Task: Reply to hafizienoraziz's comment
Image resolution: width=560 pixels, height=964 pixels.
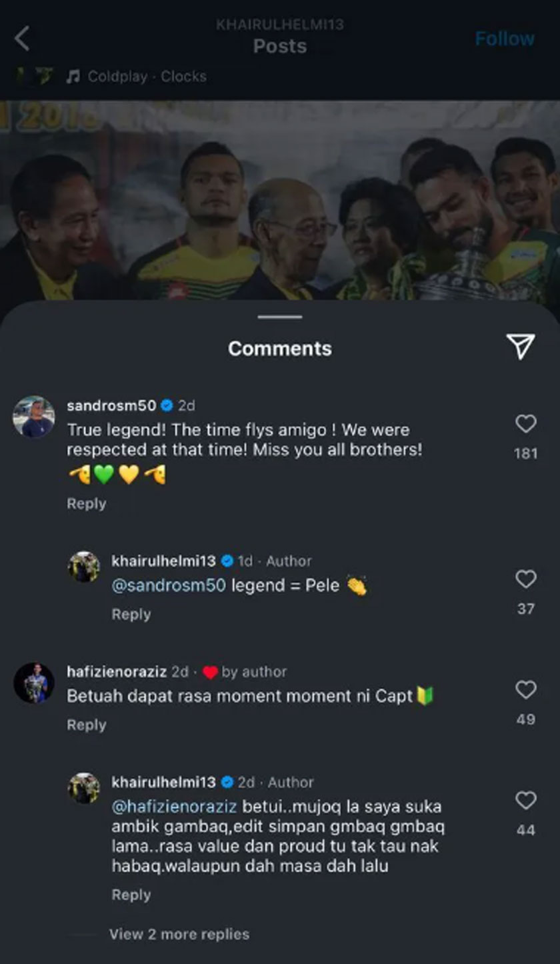Action: click(86, 725)
